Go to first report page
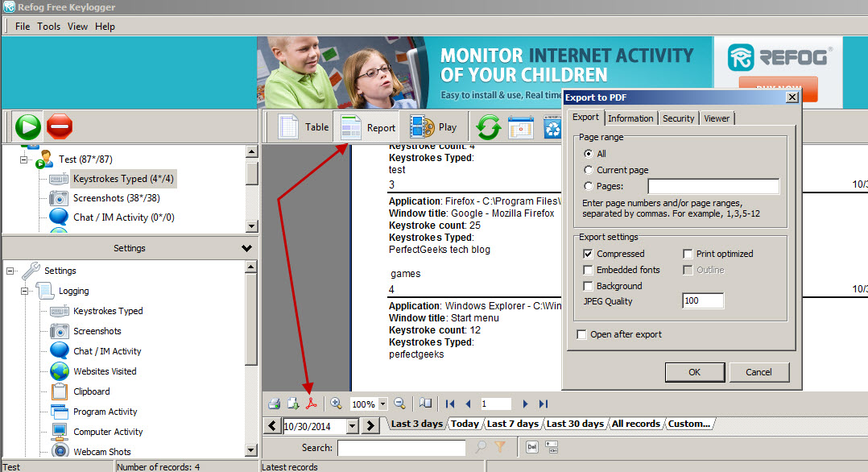 coord(450,404)
